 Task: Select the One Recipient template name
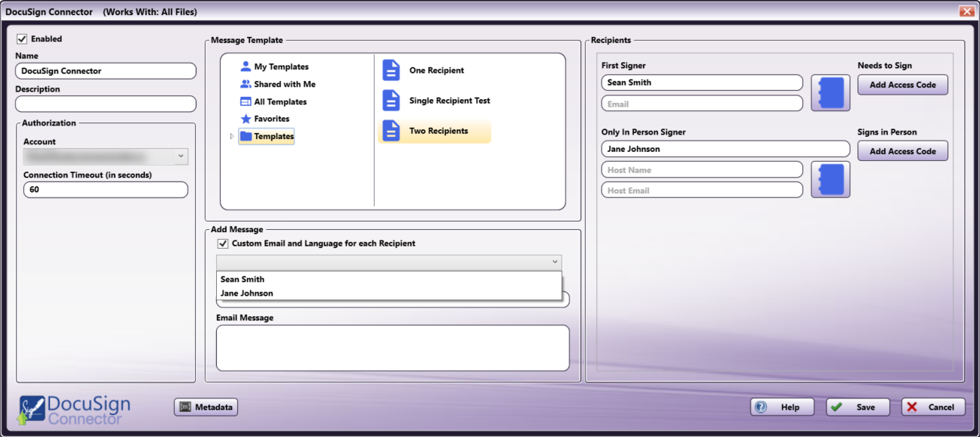pyautogui.click(x=437, y=70)
